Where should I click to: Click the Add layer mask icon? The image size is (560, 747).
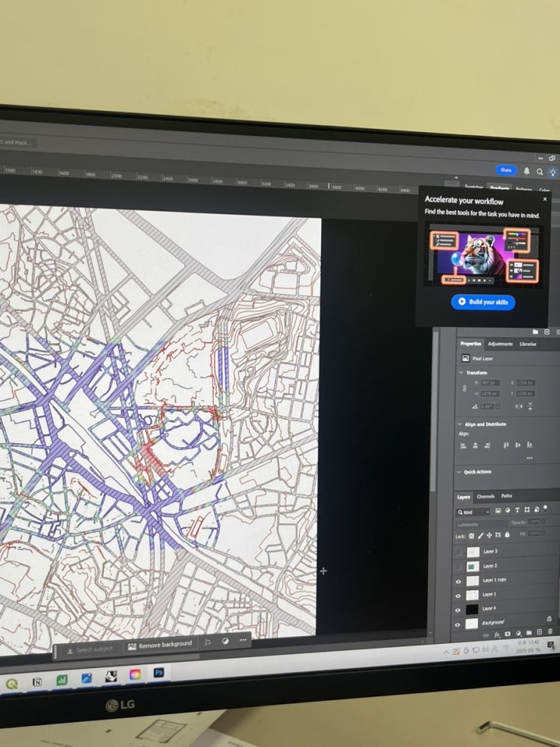point(508,634)
